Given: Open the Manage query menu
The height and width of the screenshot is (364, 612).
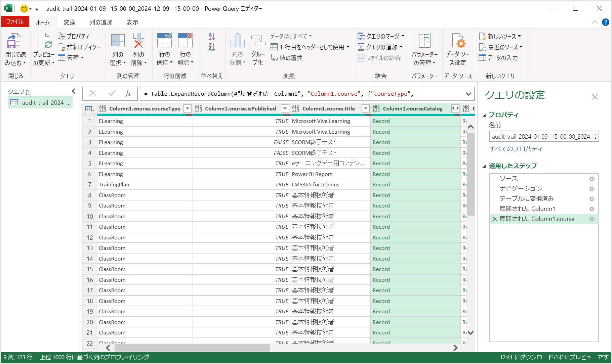Looking at the screenshot, I should point(71,58).
